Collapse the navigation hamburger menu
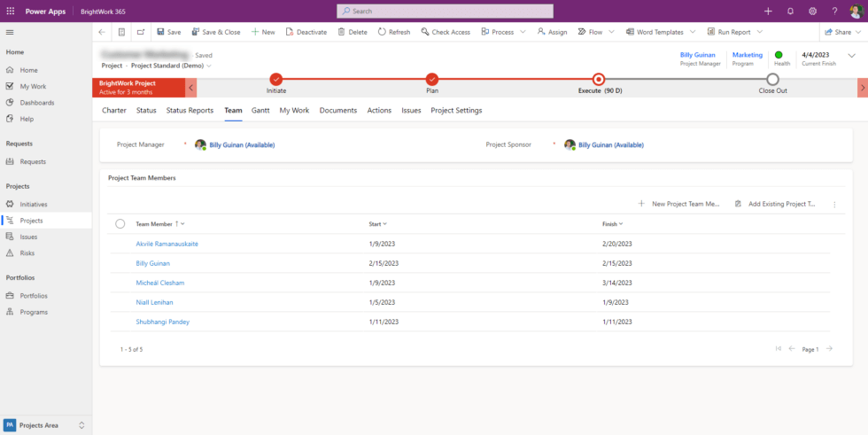The width and height of the screenshot is (868, 435). (x=10, y=32)
